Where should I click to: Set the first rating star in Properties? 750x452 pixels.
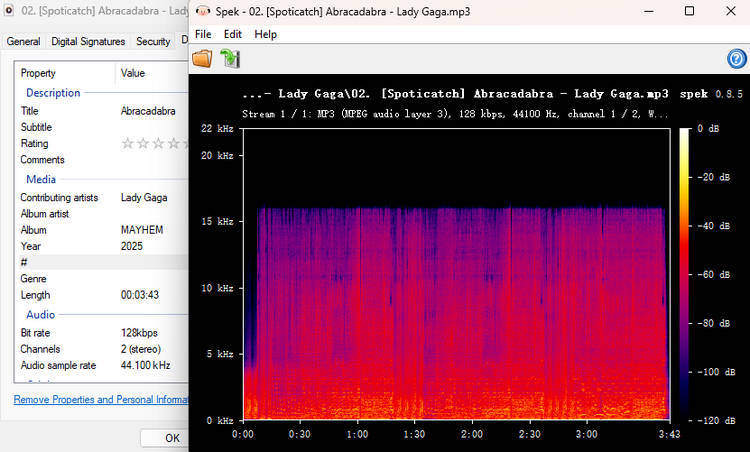[x=127, y=143]
